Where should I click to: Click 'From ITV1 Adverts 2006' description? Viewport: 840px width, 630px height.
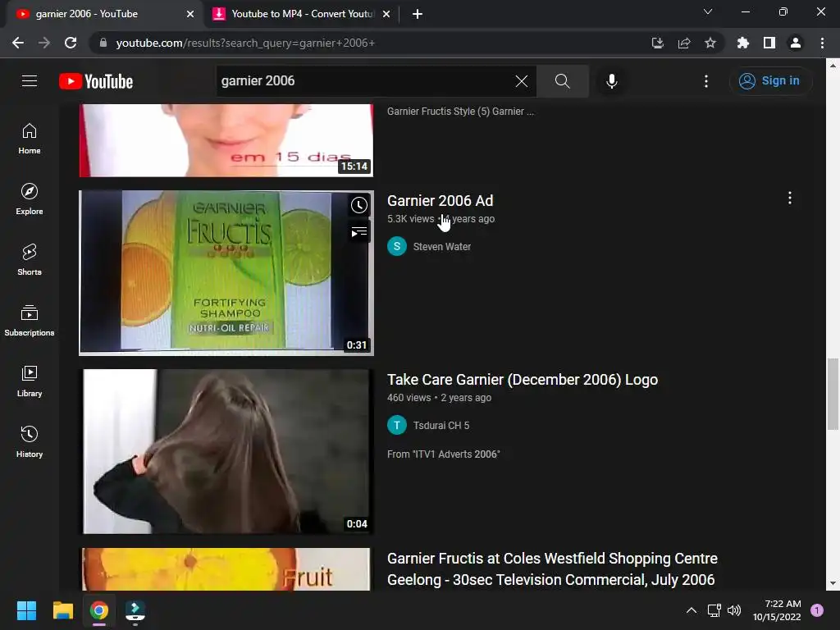444,454
